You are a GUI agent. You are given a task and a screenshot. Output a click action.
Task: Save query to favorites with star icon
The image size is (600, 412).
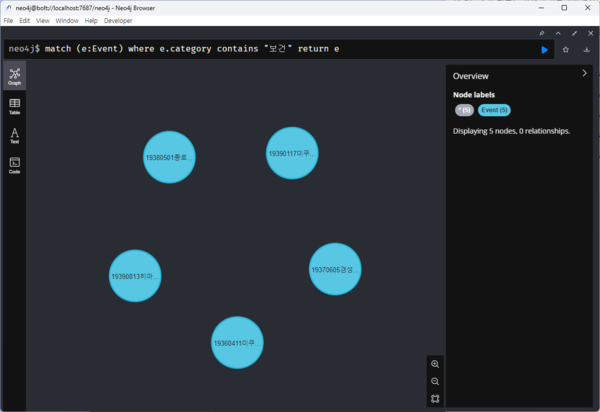click(566, 49)
